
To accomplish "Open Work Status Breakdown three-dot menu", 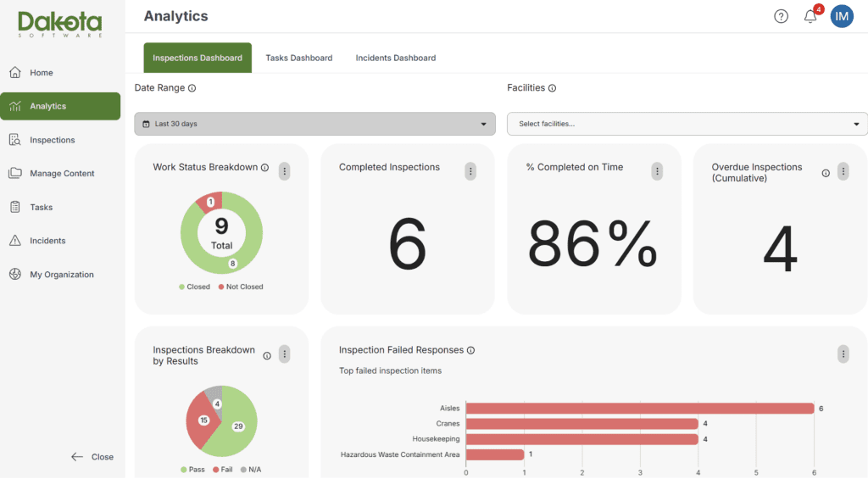I will 285,171.
